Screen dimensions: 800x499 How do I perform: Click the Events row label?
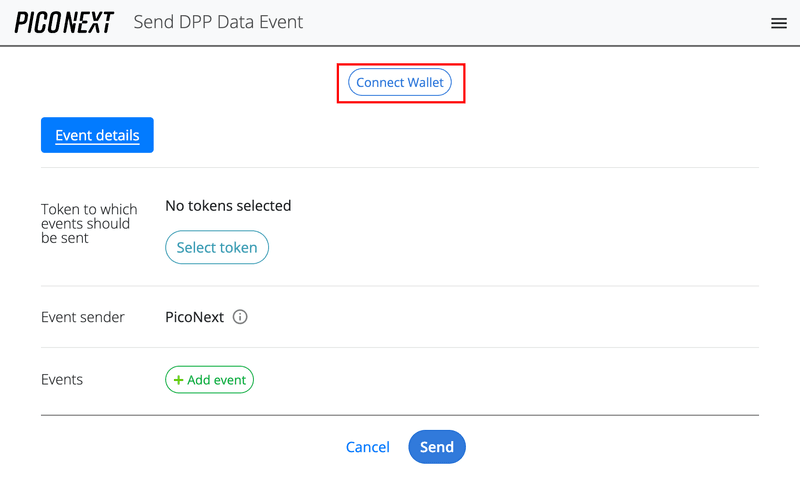(x=62, y=380)
